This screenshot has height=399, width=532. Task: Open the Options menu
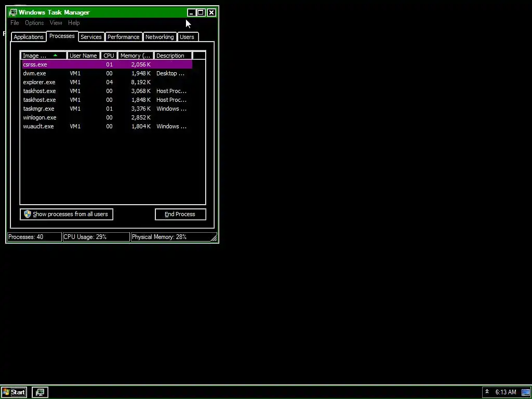coord(34,23)
